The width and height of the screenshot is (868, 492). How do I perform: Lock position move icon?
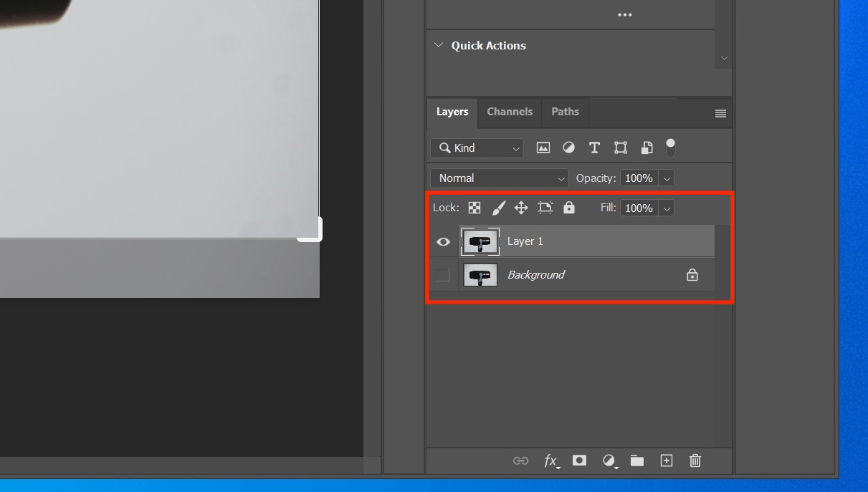pos(521,208)
